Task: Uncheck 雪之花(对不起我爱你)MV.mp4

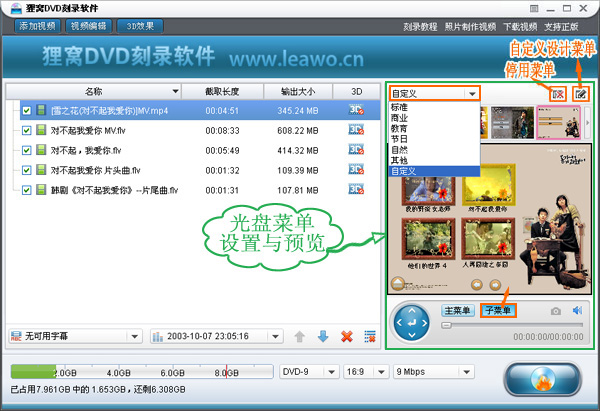Action: 26,111
